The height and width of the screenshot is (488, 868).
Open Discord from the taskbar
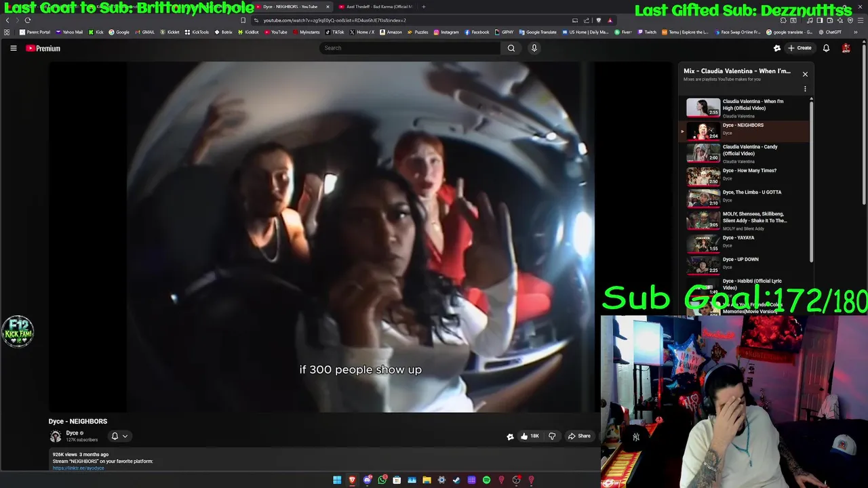pos(367,480)
